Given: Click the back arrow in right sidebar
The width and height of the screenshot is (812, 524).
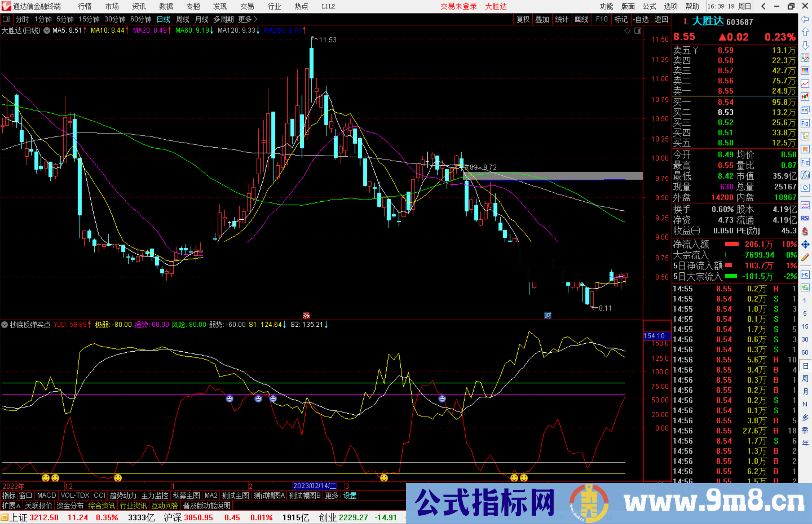Looking at the screenshot, I should 805,19.
